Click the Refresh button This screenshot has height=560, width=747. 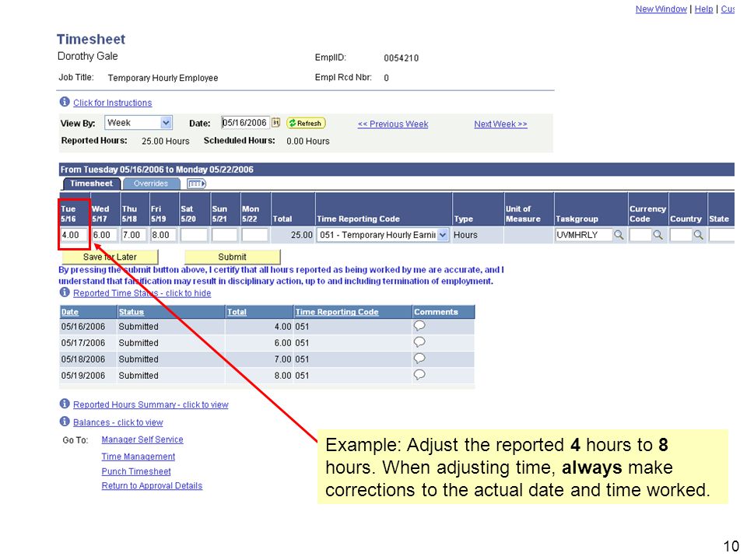pos(306,124)
